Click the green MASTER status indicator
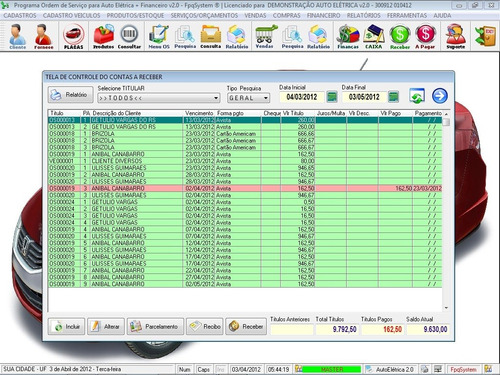500x375 pixels. pos(332,369)
